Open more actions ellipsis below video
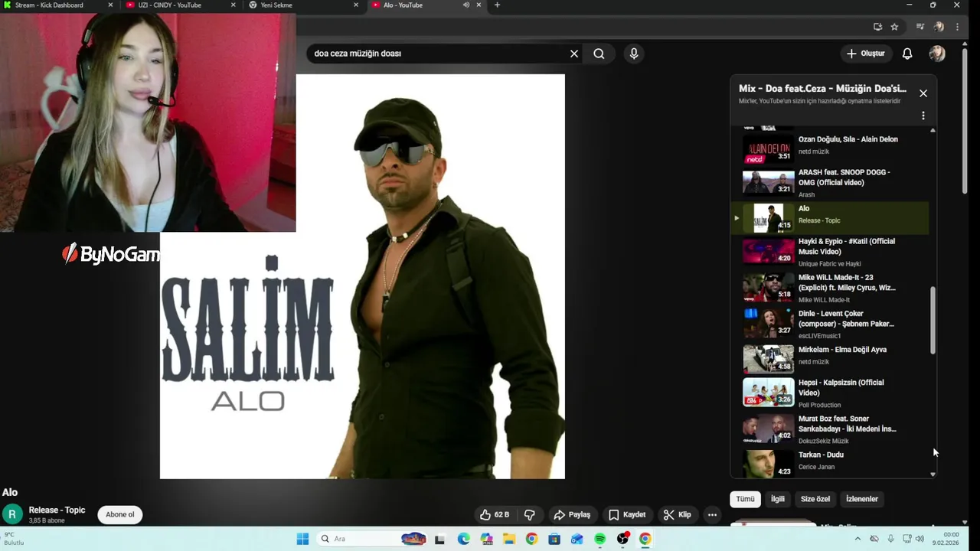980x551 pixels. tap(712, 515)
